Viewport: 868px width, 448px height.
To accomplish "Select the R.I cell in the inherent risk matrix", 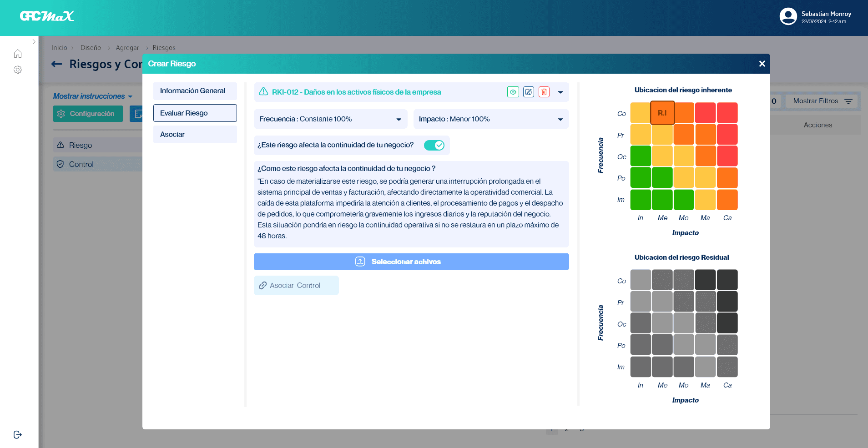I will coord(662,112).
